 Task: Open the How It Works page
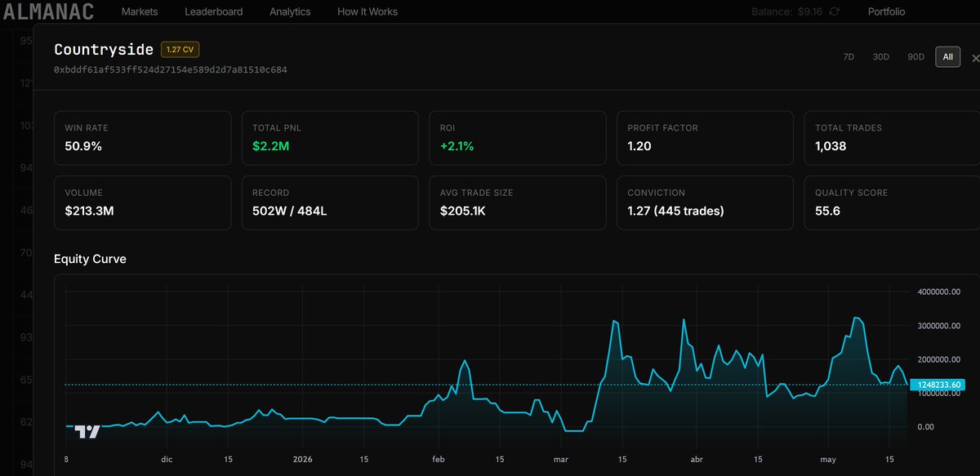coord(367,11)
